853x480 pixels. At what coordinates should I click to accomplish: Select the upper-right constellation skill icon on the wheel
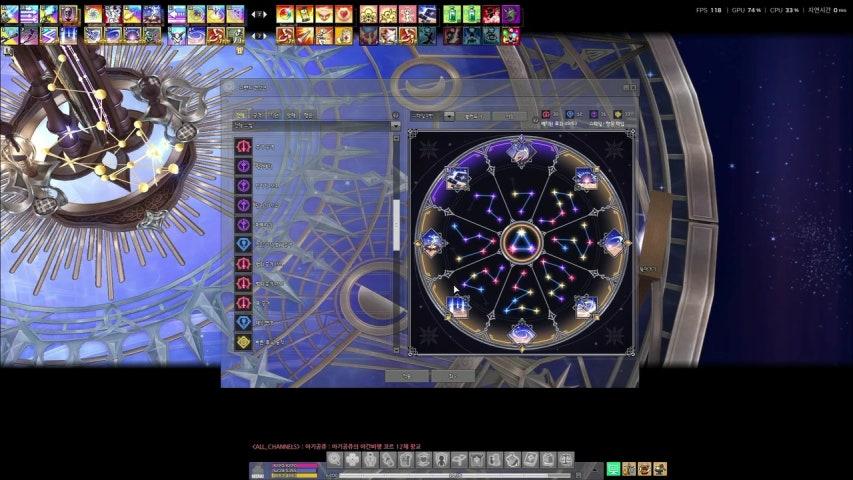586,179
